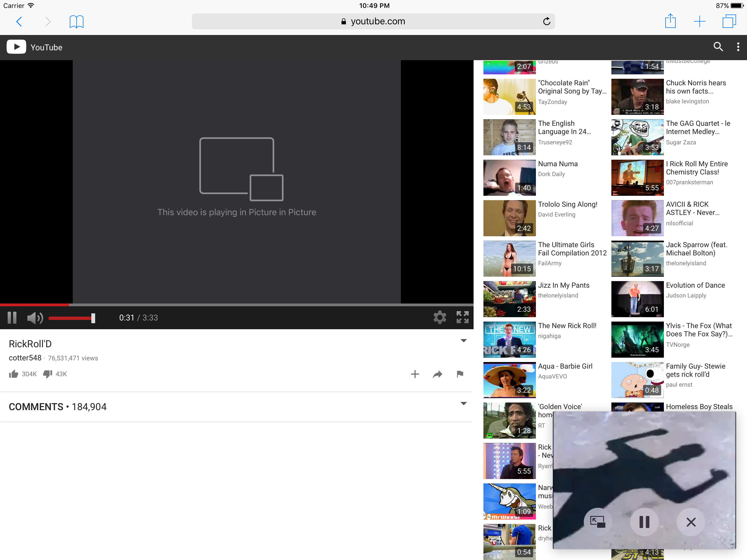The height and width of the screenshot is (560, 747).
Task: Open the Numa Numa video thumbnail
Action: 509,178
